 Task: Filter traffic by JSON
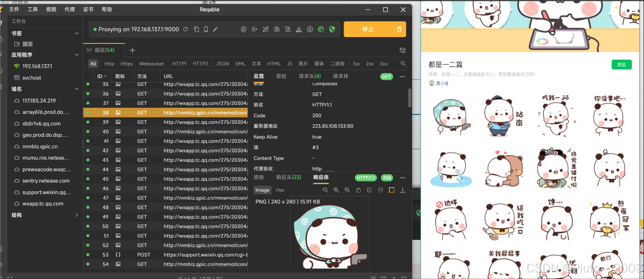223,64
